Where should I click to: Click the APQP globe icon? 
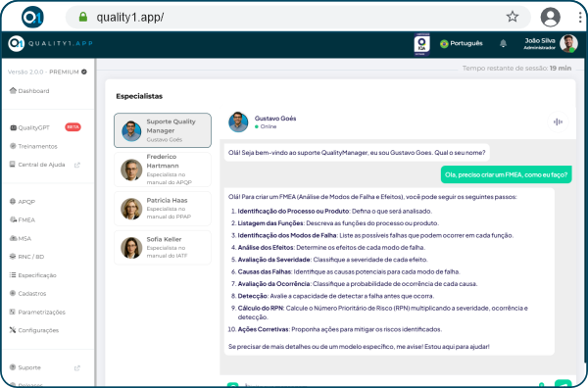click(13, 201)
